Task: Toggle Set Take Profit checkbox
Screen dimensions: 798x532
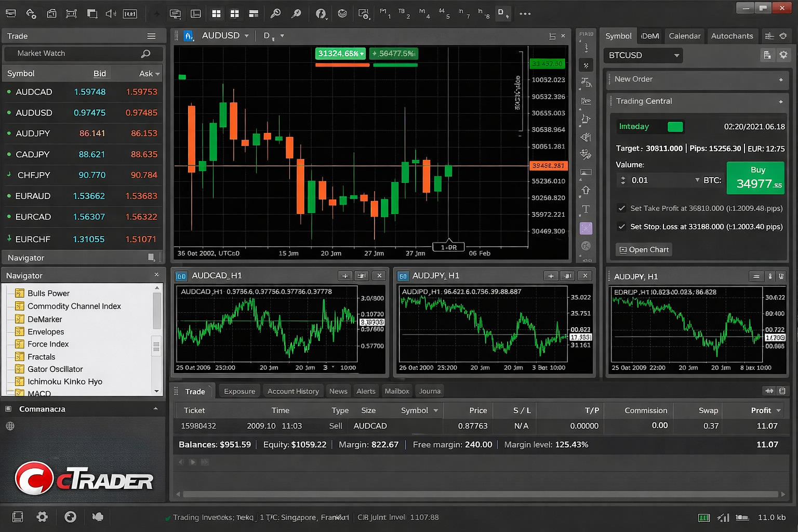Action: [x=621, y=208]
